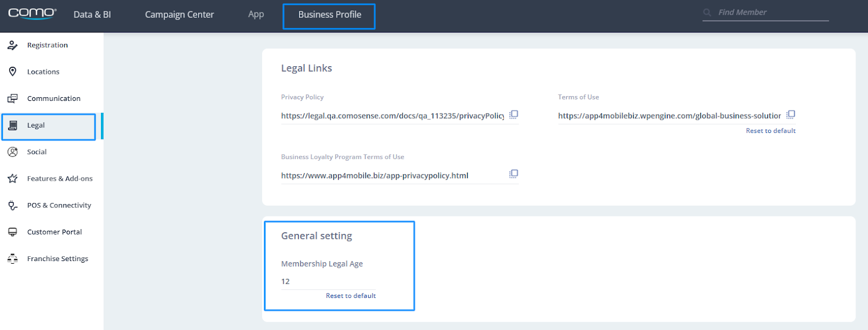The width and height of the screenshot is (868, 330).
Task: Go to the Campaign Center tab
Action: (x=179, y=15)
